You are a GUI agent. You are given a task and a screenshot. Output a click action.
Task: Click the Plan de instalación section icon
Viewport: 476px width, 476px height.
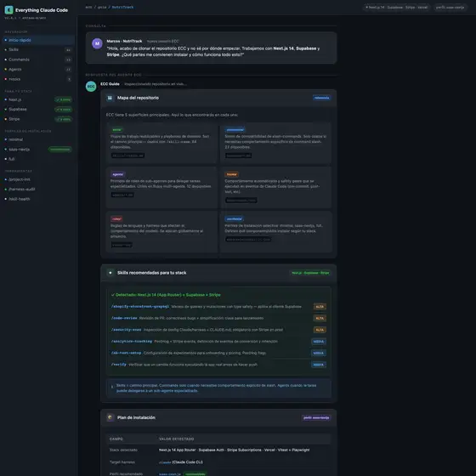110,417
